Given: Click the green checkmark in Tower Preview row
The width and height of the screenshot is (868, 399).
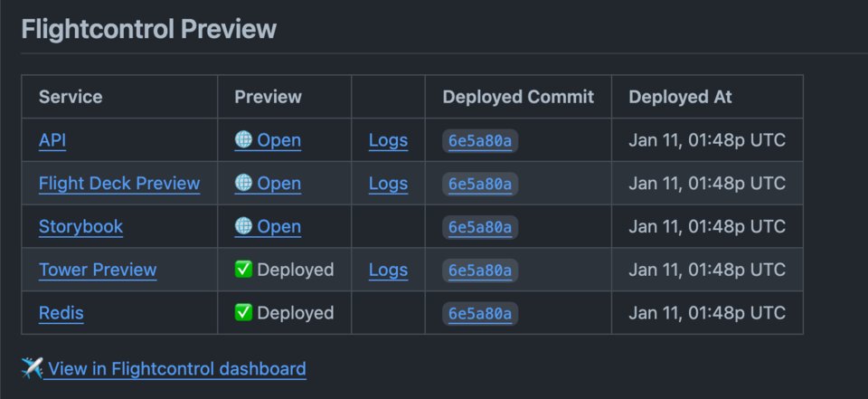Looking at the screenshot, I should coord(243,270).
